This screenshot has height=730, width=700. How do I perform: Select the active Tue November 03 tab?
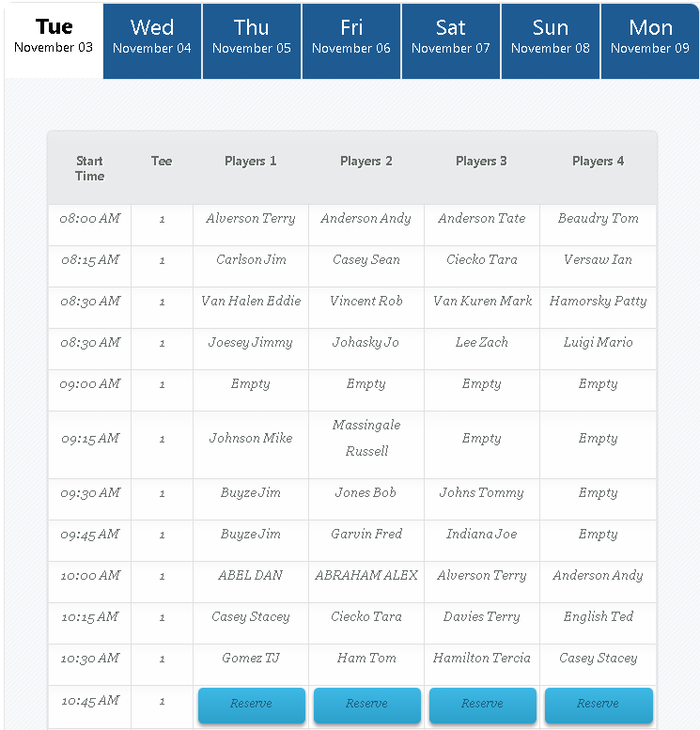pyautogui.click(x=54, y=41)
